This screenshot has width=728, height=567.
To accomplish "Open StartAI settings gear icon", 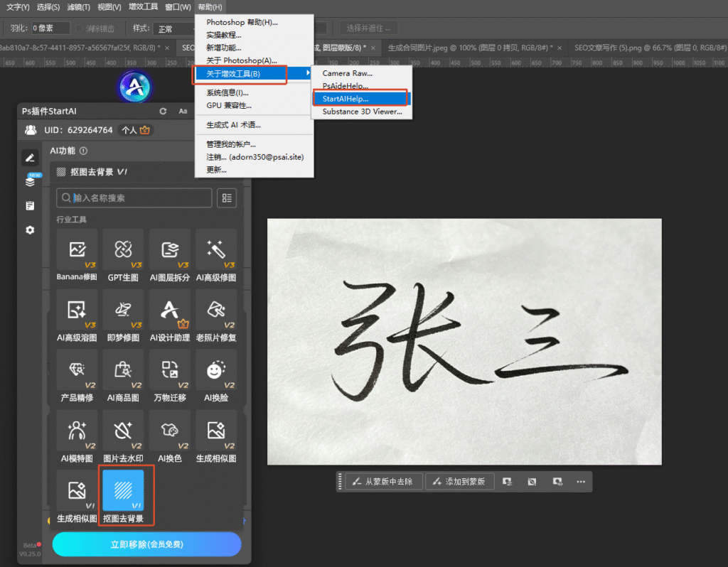I will [x=30, y=230].
